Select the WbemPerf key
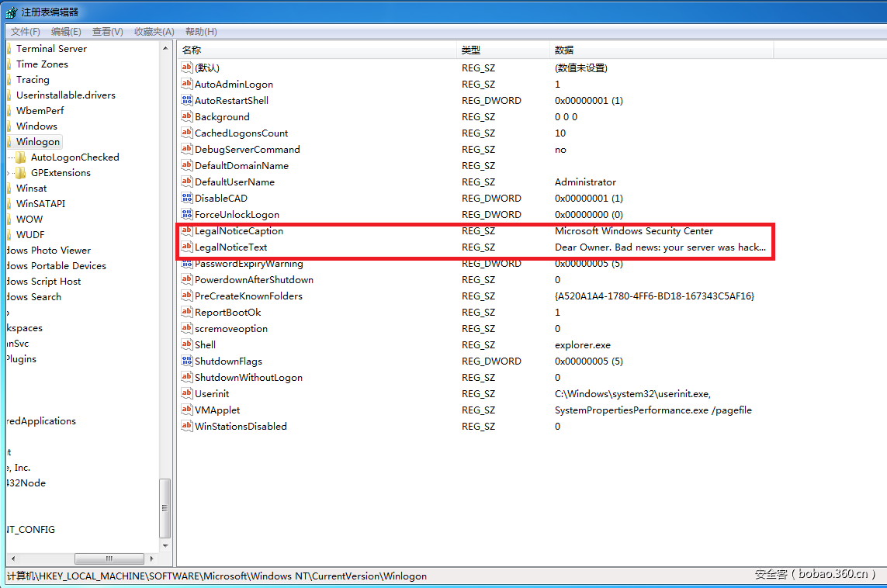 tap(40, 110)
